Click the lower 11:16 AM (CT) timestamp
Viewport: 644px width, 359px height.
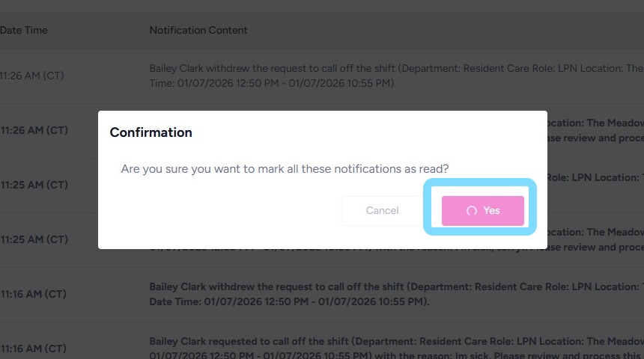(34, 349)
